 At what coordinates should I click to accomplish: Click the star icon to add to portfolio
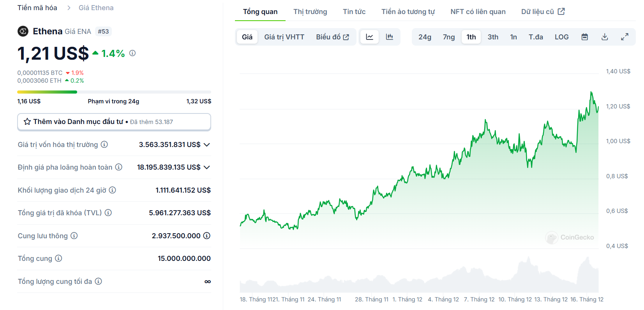[x=27, y=122]
